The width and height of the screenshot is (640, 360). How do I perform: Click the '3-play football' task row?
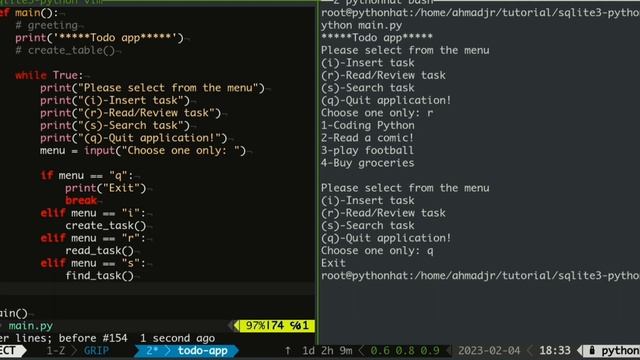[367, 151]
